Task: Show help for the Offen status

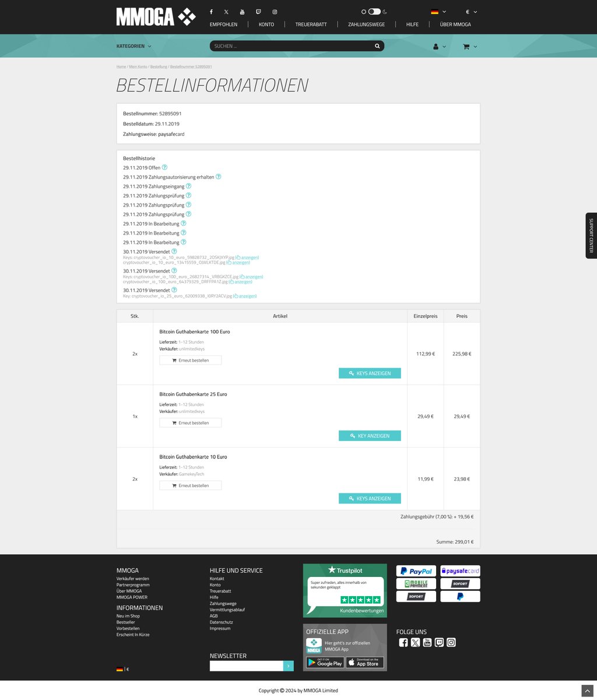Action: click(x=165, y=167)
